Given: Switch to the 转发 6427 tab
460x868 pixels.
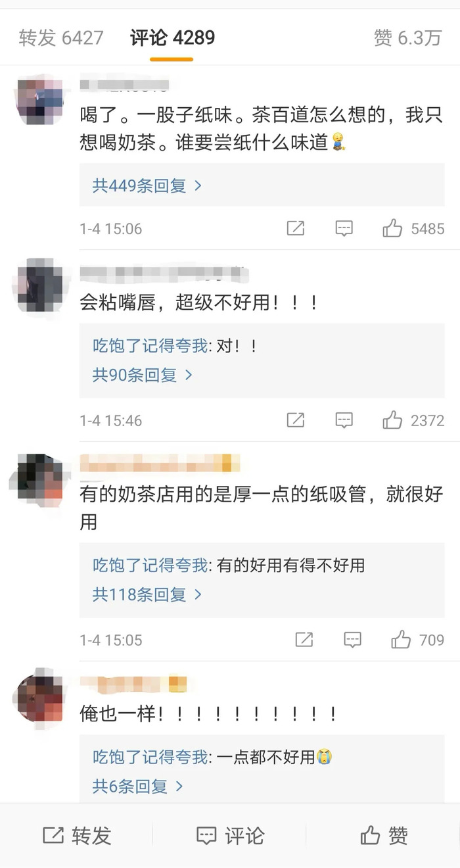Looking at the screenshot, I should pos(61,37).
